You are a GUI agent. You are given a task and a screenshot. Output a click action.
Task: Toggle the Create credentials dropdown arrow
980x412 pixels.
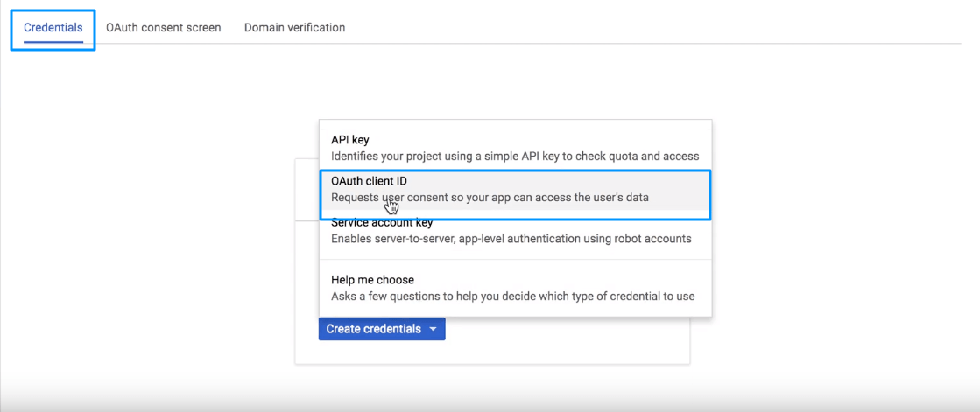[x=433, y=329]
